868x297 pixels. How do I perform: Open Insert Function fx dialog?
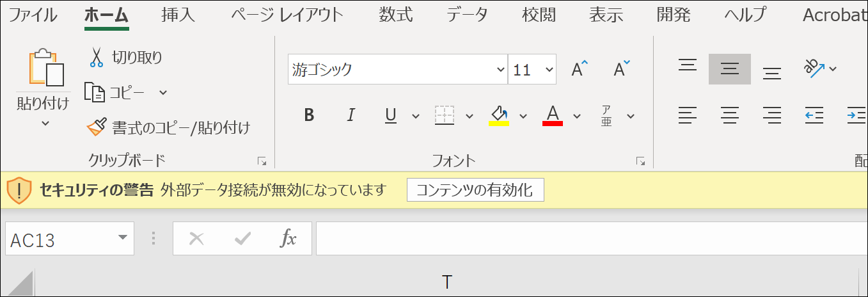click(x=288, y=239)
